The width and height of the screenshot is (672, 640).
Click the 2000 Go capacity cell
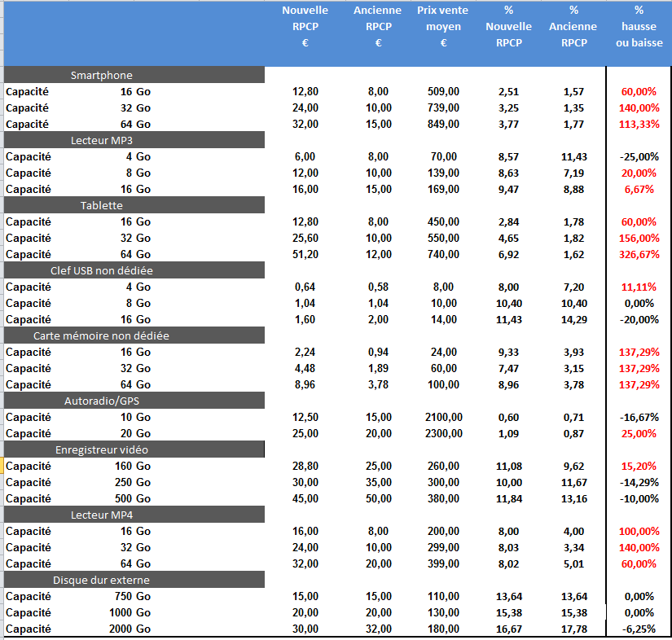(129, 629)
